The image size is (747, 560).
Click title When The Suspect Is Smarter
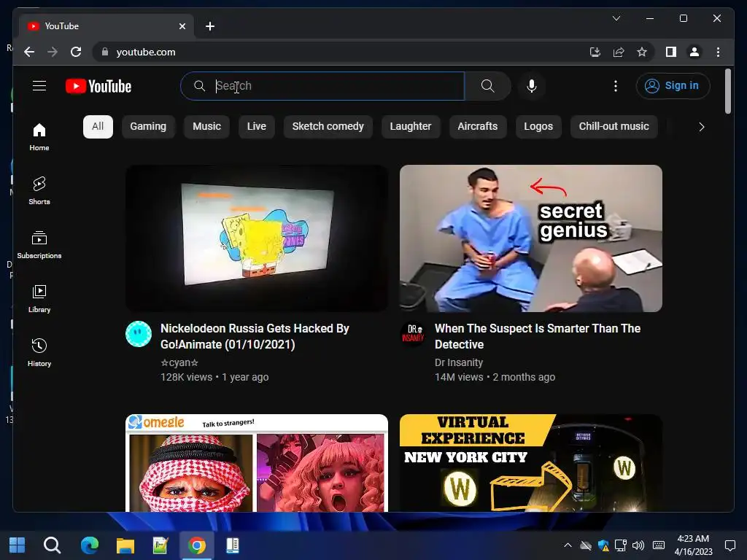(538, 336)
